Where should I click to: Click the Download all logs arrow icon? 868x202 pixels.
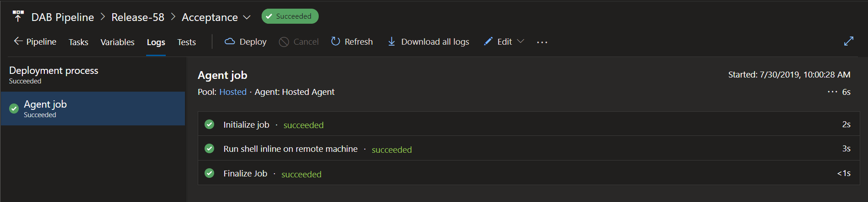coord(391,41)
